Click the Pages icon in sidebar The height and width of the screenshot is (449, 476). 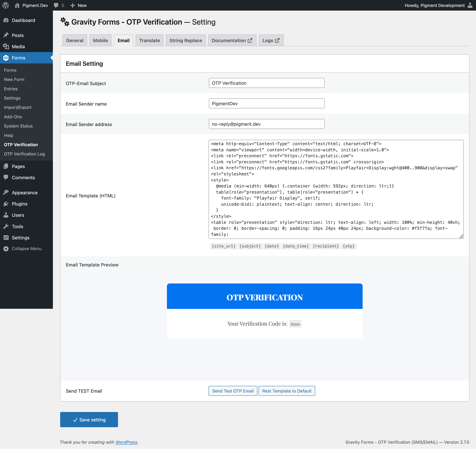(x=6, y=166)
